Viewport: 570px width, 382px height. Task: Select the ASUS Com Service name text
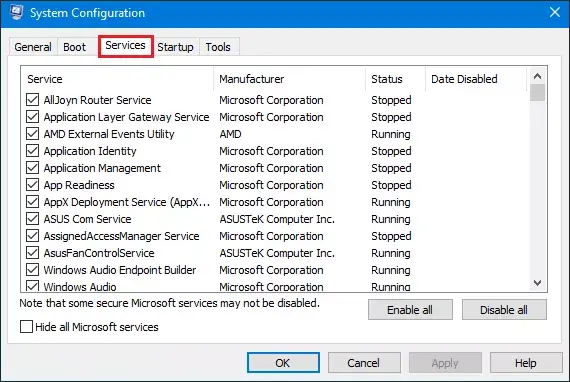coord(87,219)
